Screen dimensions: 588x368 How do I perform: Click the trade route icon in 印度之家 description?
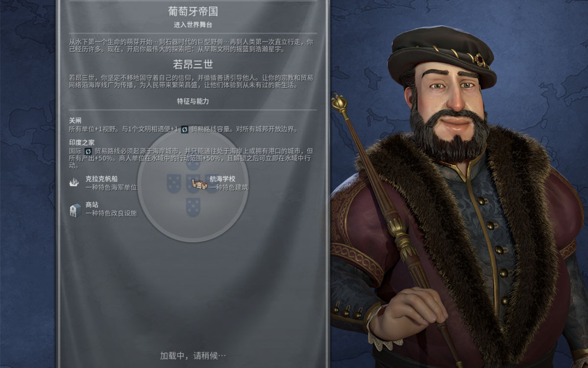point(88,151)
